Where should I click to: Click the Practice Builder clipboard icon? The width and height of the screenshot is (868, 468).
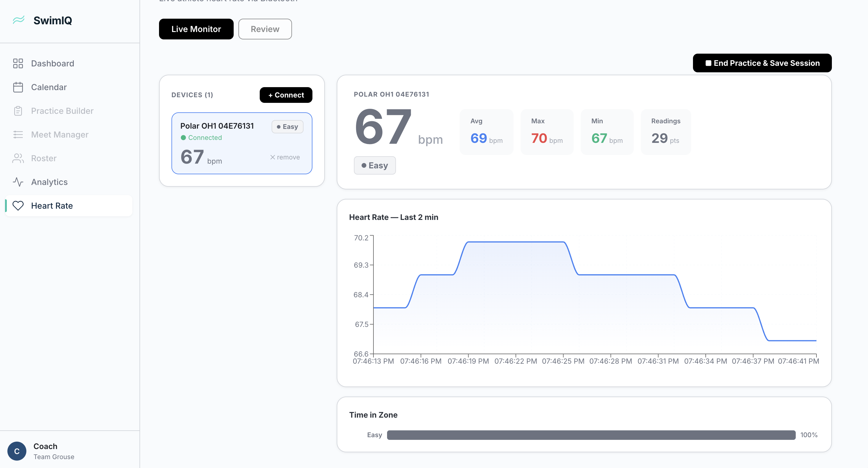pos(18,111)
